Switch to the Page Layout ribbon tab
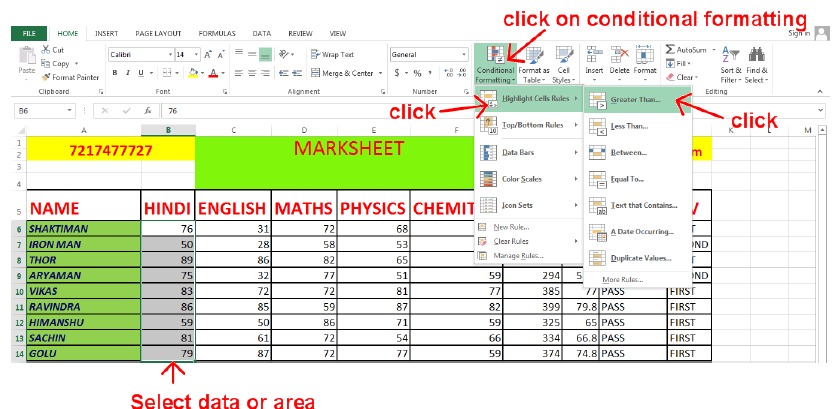This screenshot has width=838, height=409. 158,33
